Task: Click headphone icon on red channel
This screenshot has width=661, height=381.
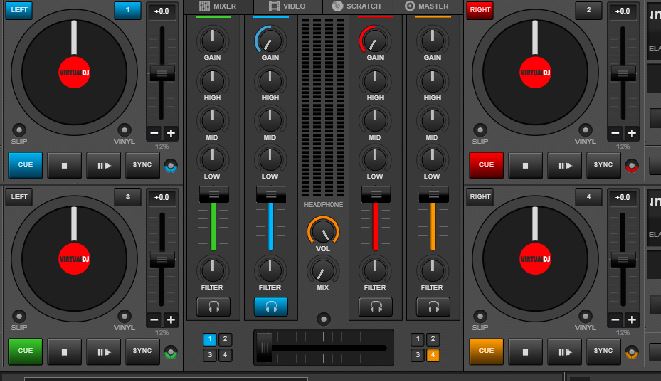Action: 375,306
